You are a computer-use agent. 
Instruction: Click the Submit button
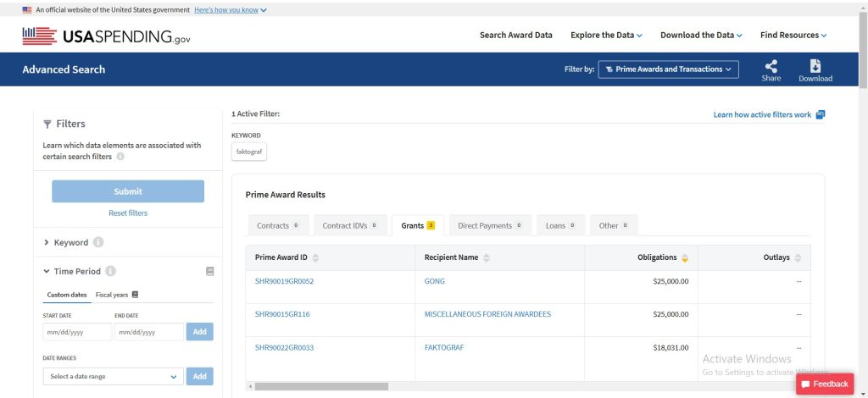coord(128,191)
